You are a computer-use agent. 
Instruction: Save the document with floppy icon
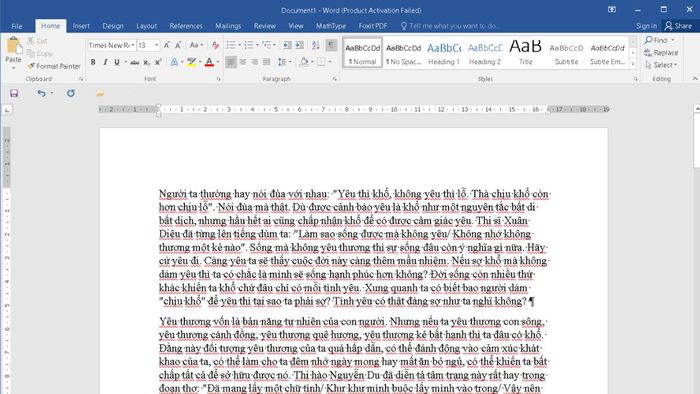(14, 93)
